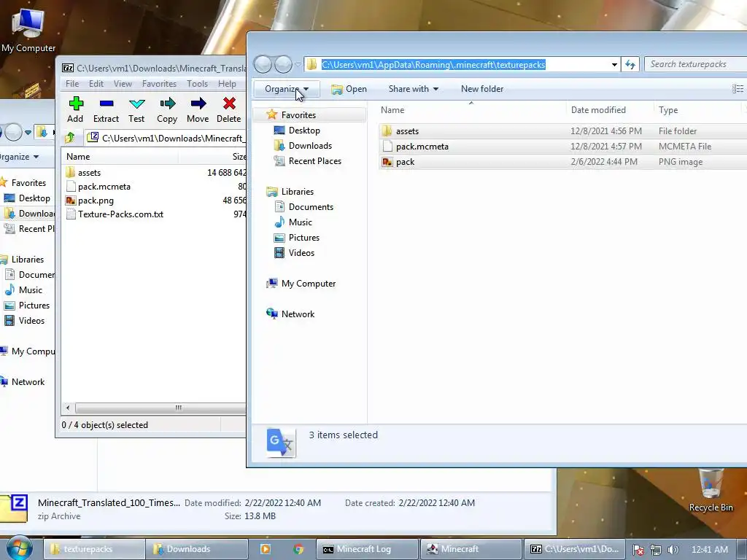Open the Edit menu in 7-Zip

96,84
